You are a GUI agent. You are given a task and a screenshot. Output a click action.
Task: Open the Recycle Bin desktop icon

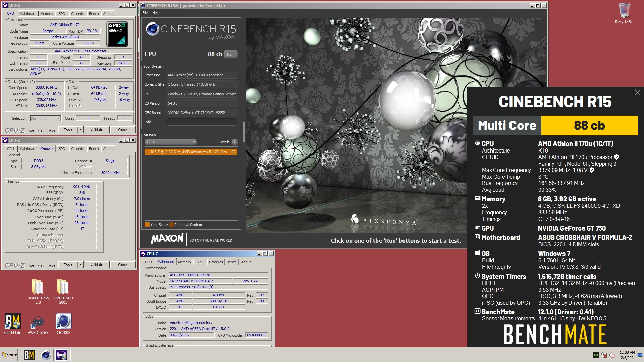624,13
